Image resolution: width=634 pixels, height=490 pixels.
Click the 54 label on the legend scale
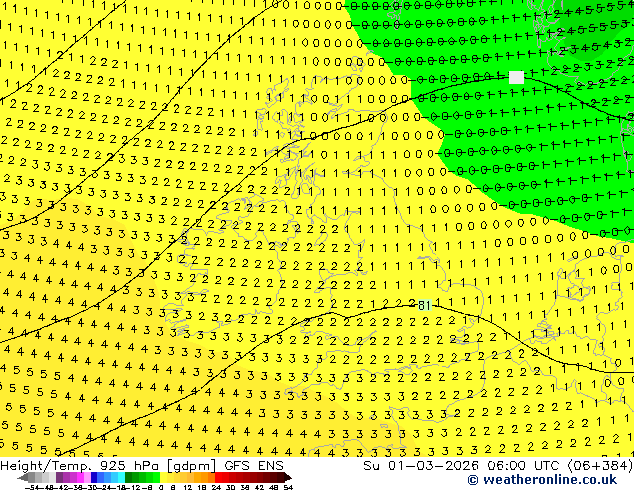coord(288,487)
